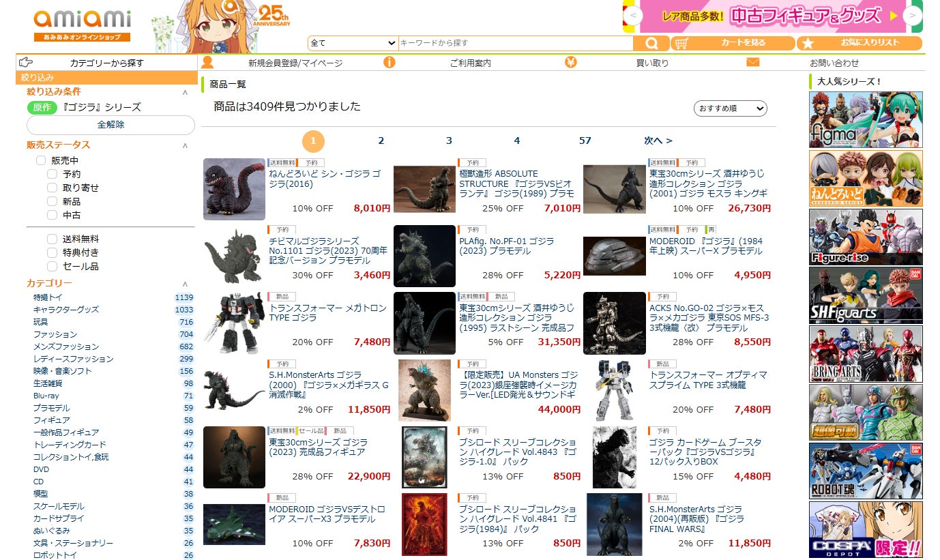The image size is (940, 560).
Task: Enable the セール品 filter checkbox
Action: [52, 266]
